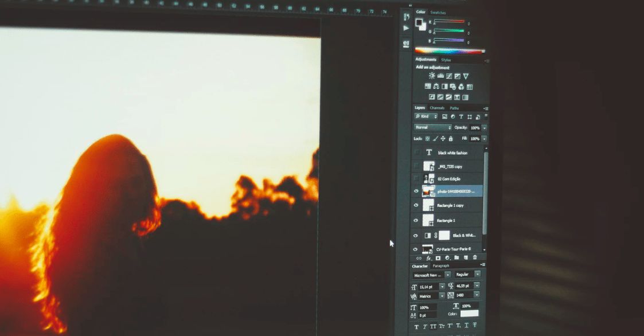Add an Invert adjustment

[432, 97]
